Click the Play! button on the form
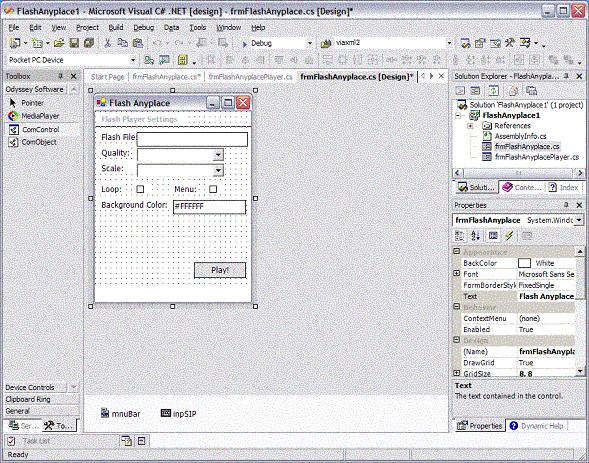The width and height of the screenshot is (589, 463). click(220, 270)
